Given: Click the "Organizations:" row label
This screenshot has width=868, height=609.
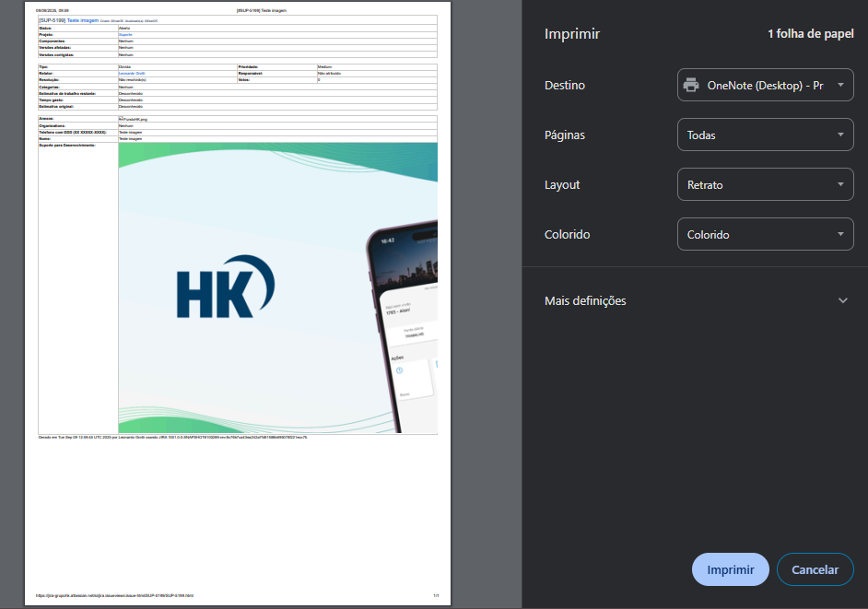Looking at the screenshot, I should pyautogui.click(x=52, y=125).
